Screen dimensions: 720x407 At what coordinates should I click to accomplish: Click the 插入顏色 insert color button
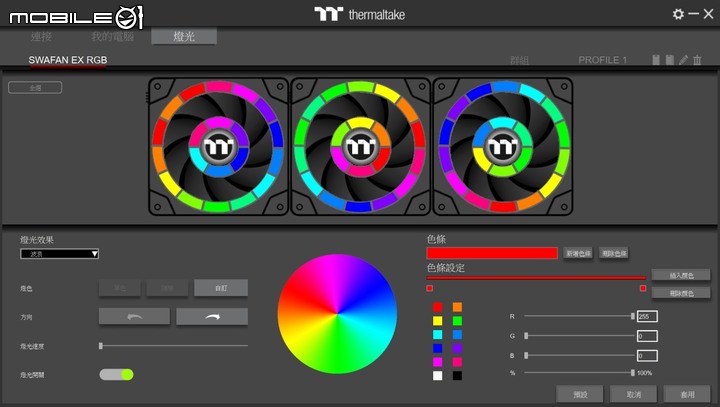click(681, 275)
